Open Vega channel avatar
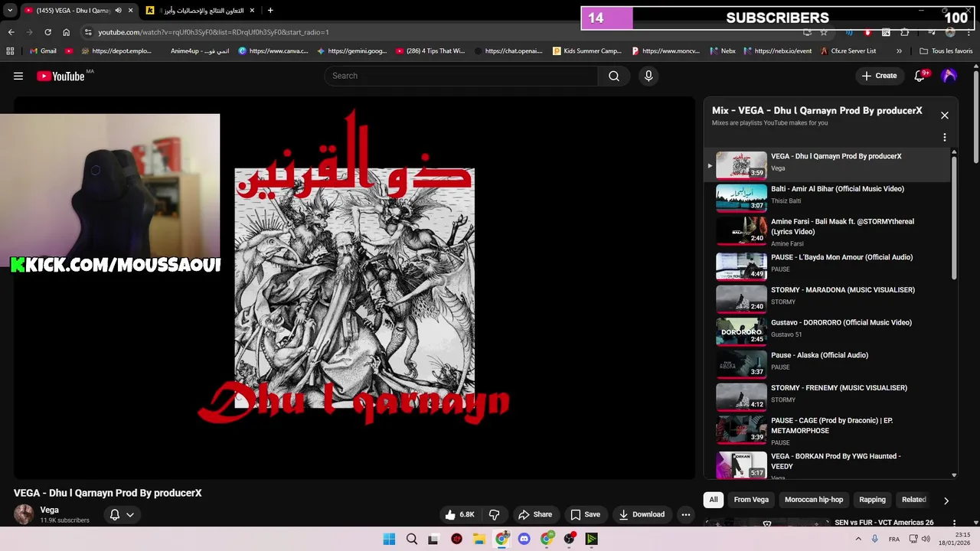The height and width of the screenshot is (551, 980). pyautogui.click(x=24, y=514)
